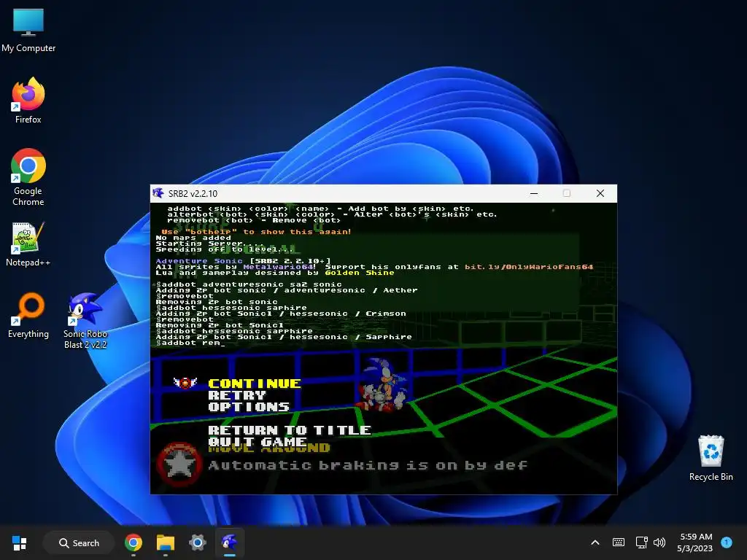
Task: Click the taskbar Search box
Action: (79, 542)
